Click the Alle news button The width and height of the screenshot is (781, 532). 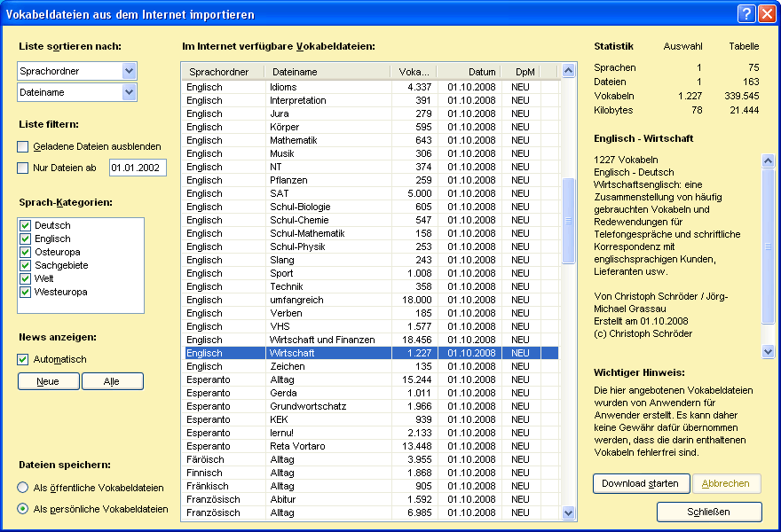[112, 381]
